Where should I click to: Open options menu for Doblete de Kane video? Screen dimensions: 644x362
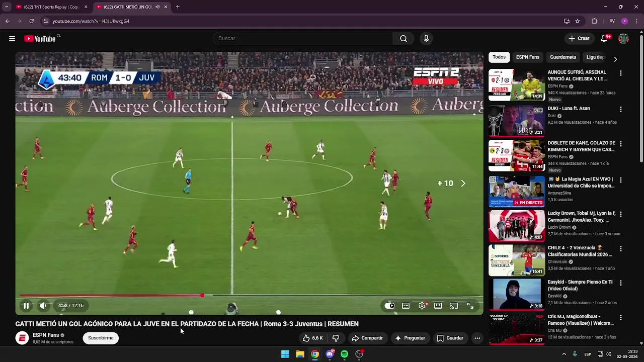click(620, 144)
